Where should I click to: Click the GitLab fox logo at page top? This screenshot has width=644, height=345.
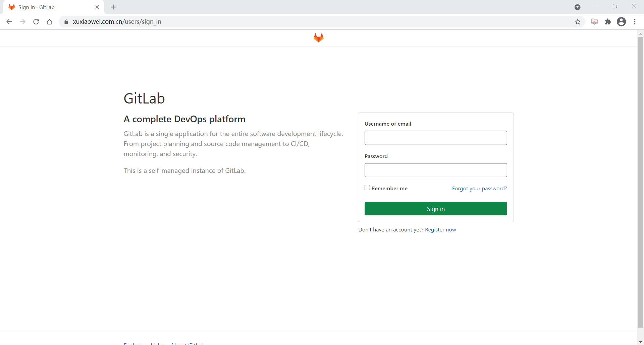click(318, 38)
